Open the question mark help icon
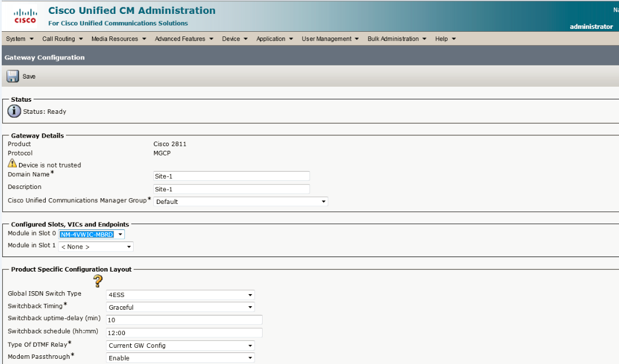The width and height of the screenshot is (619, 364). coord(98,281)
